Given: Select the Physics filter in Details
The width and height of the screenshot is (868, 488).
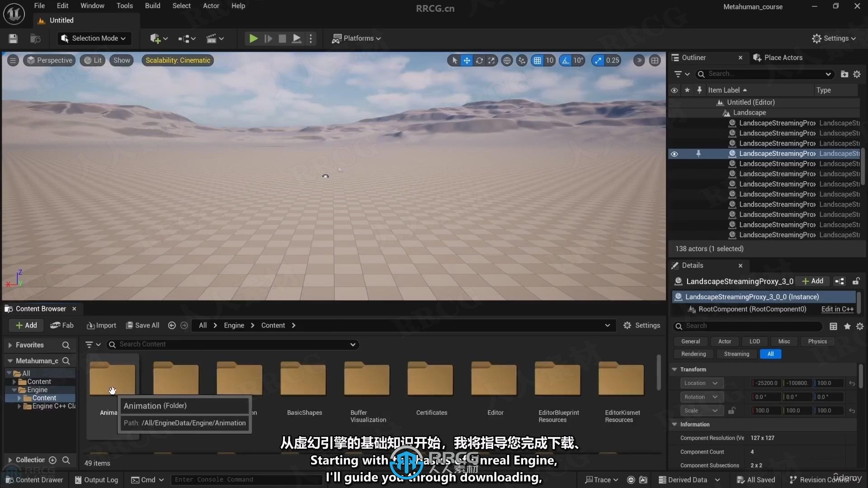Looking at the screenshot, I should click(x=817, y=341).
